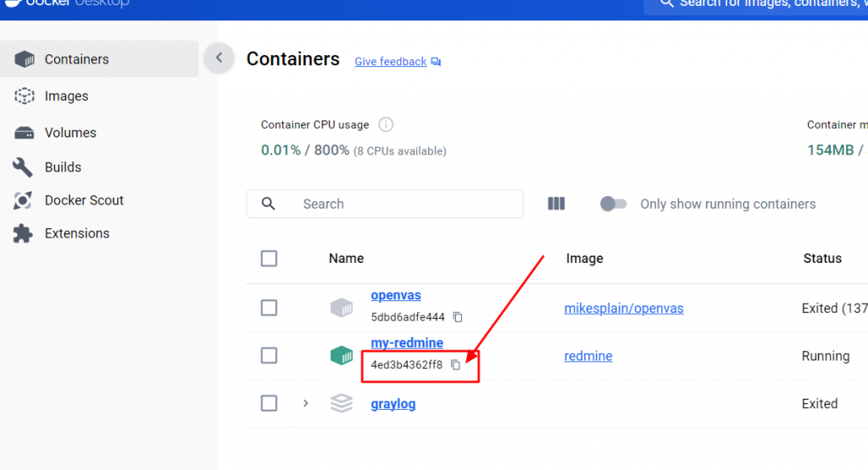Click the graylog stack layers icon
Viewport: 868px width, 470px height.
(342, 403)
